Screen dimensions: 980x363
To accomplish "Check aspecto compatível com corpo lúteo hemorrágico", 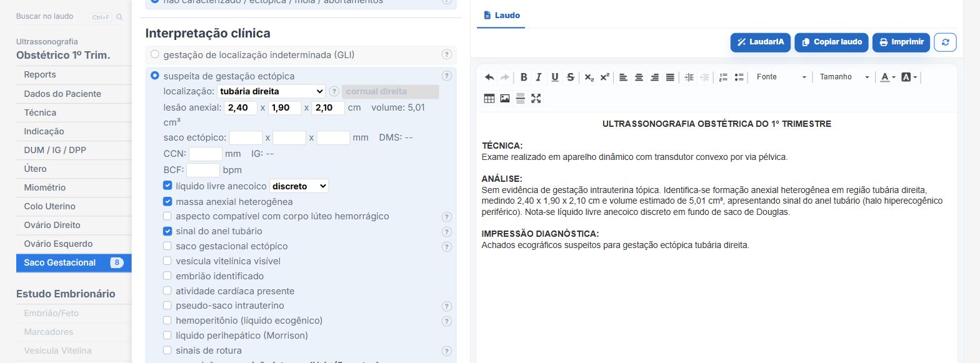I will click(x=167, y=216).
